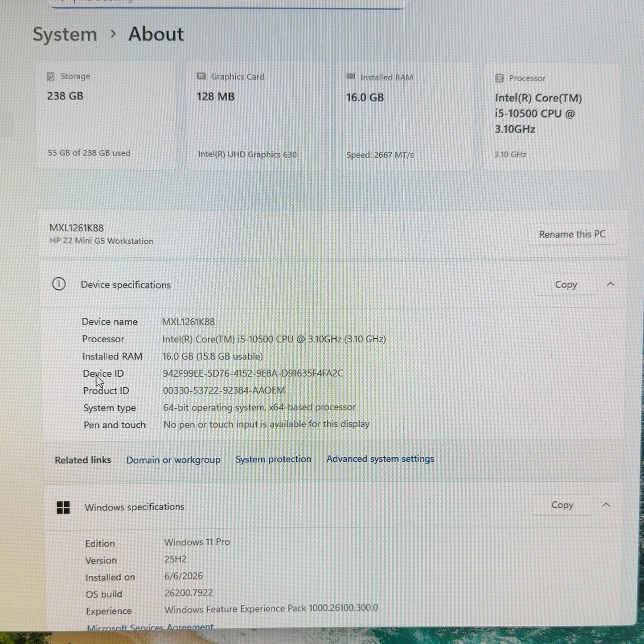Viewport: 644px width, 644px height.
Task: Click Processor value in Device specifications
Action: tap(274, 339)
